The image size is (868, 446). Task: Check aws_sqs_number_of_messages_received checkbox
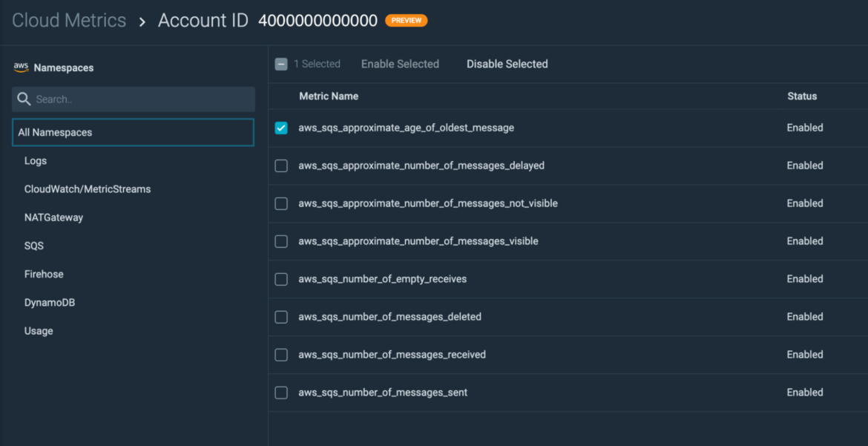point(281,355)
